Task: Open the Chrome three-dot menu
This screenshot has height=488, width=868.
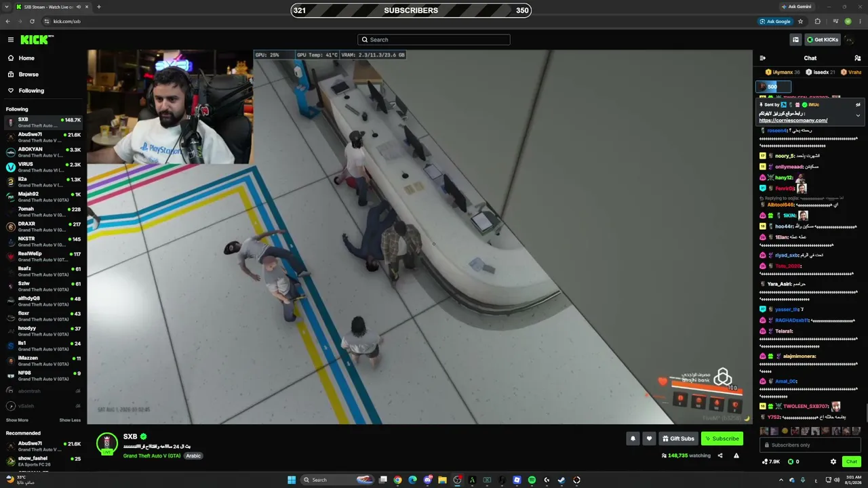Action: click(x=860, y=21)
